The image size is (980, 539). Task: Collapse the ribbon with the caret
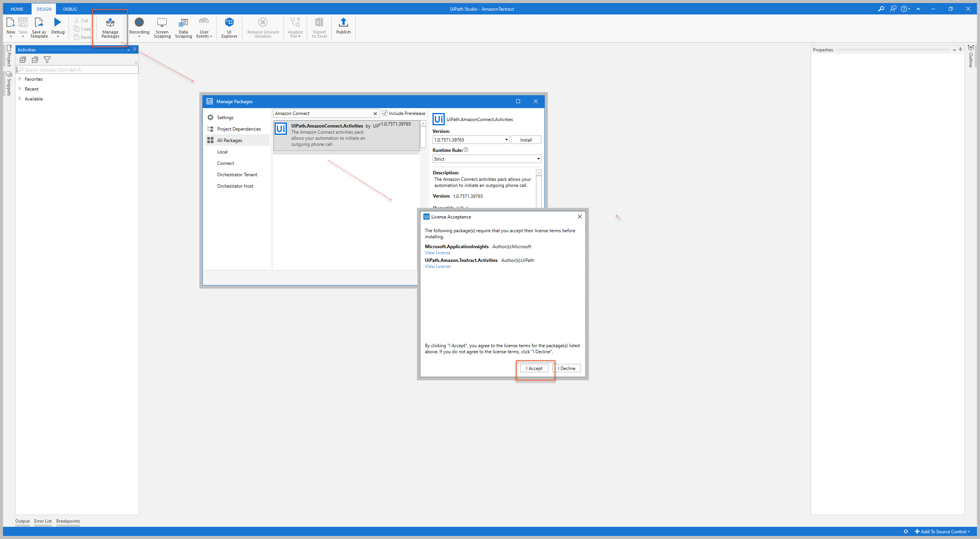(918, 9)
